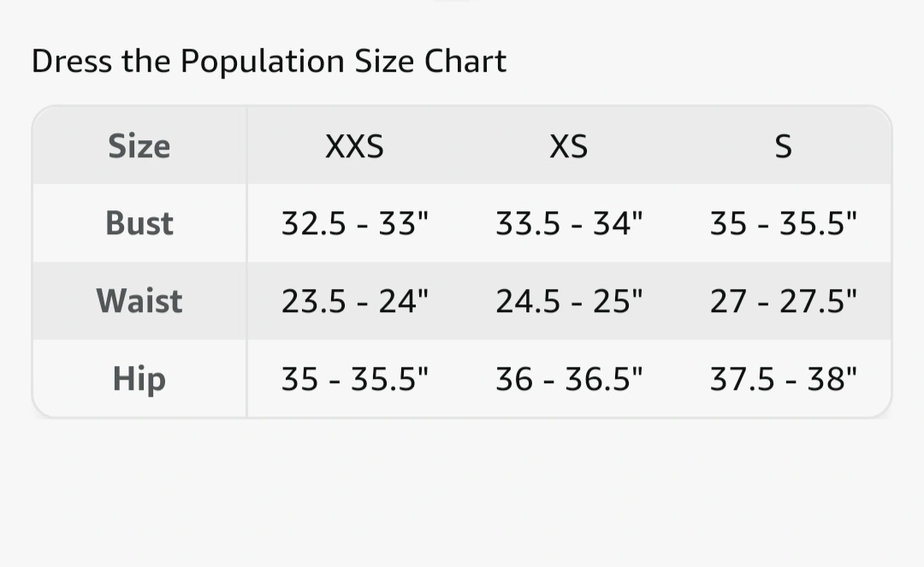Click the Waist row label

[139, 301]
